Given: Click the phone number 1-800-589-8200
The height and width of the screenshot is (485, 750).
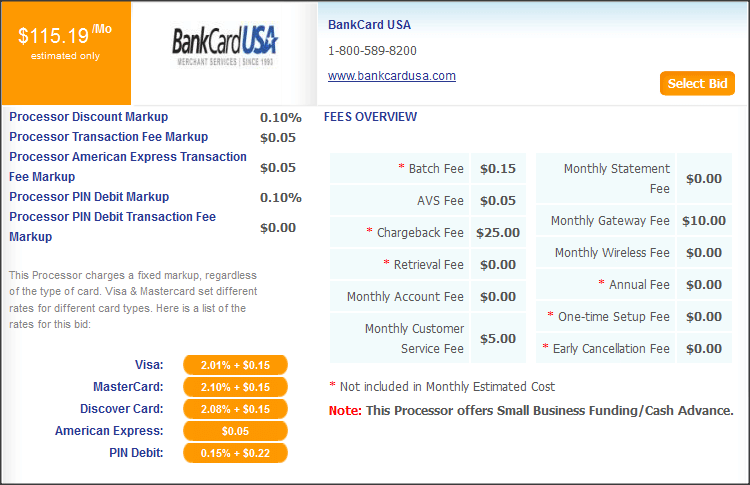Looking at the screenshot, I should (x=372, y=51).
